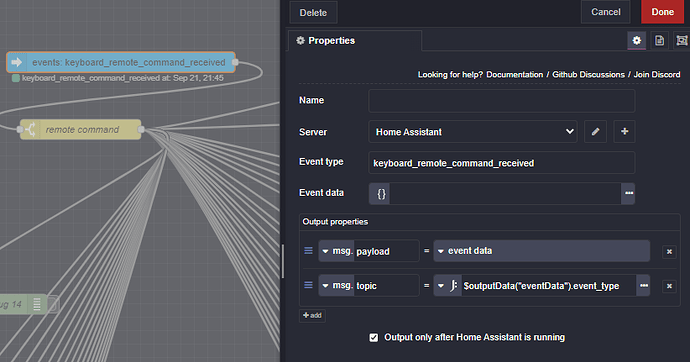690x362 pixels.
Task: Open msg type dropdown for payload
Action: pos(337,251)
